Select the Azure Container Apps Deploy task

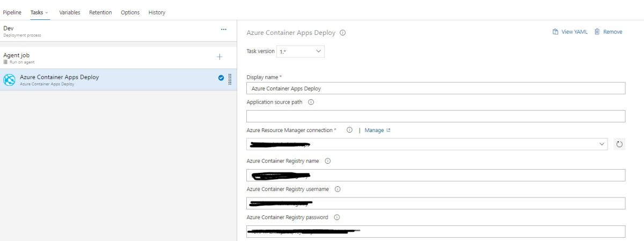click(118, 79)
